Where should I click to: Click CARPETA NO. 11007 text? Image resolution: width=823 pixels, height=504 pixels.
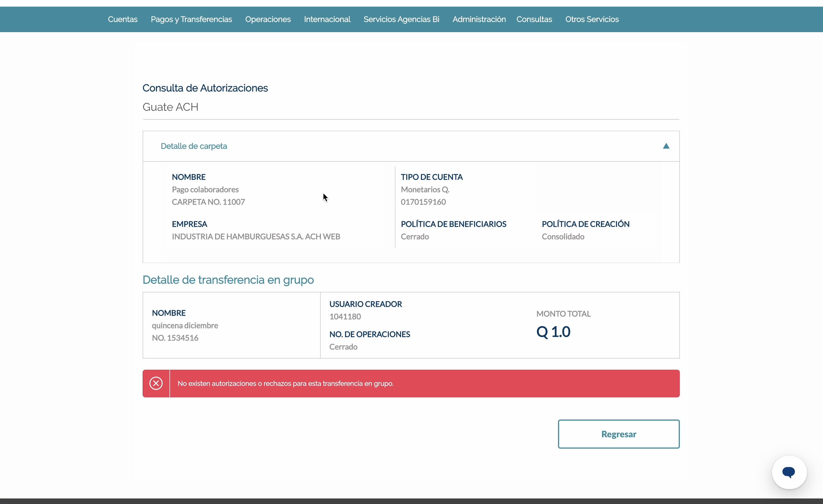208,202
